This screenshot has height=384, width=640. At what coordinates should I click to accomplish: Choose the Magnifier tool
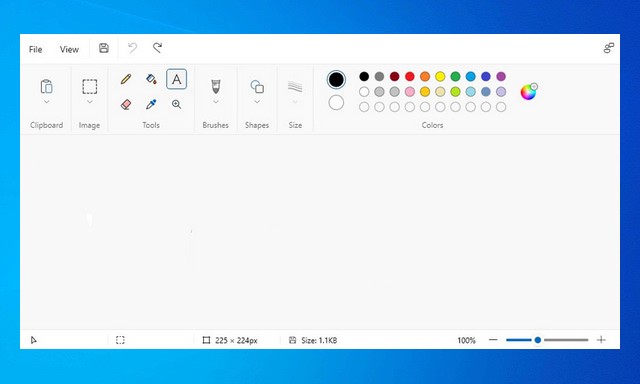(x=176, y=104)
